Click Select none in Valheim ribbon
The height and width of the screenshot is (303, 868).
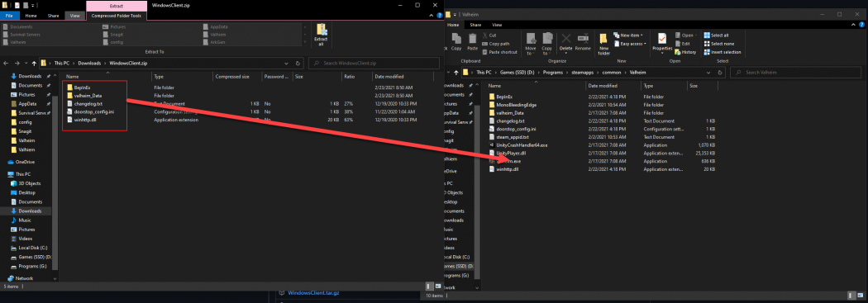(x=718, y=44)
